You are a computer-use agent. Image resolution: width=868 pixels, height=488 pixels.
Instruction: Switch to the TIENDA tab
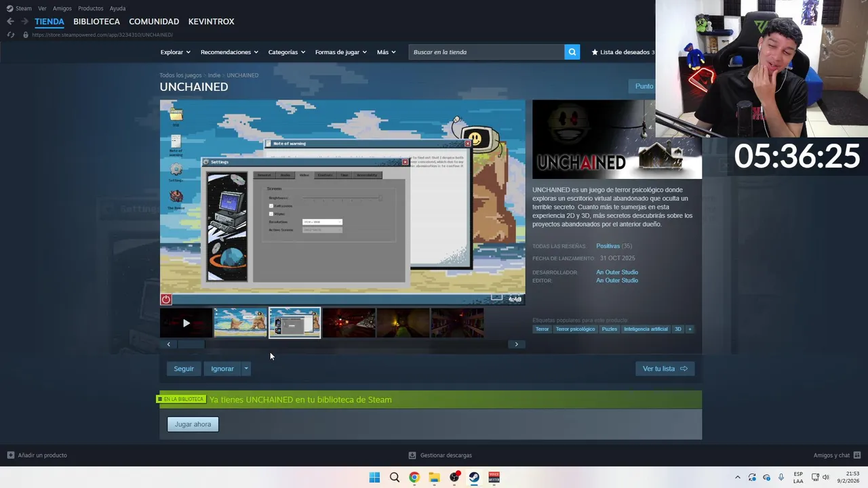pos(50,22)
